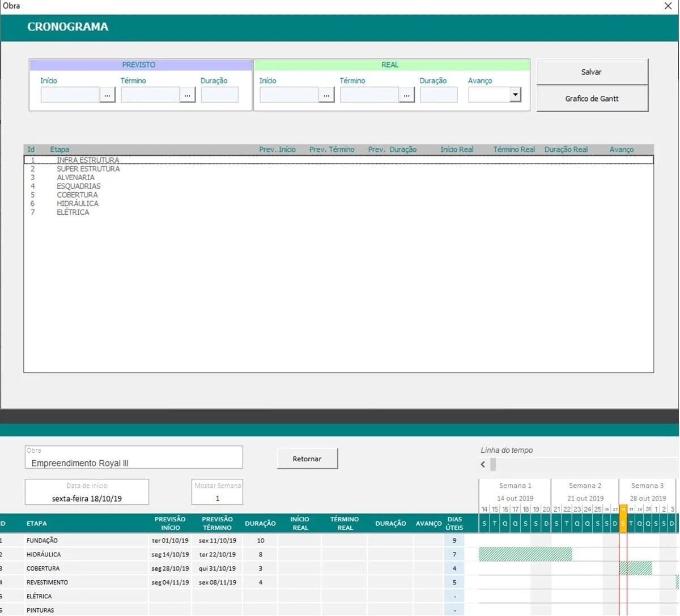Select the INFRA ESTRUTURA row
Viewport: 680px width, 616px height.
click(338, 160)
